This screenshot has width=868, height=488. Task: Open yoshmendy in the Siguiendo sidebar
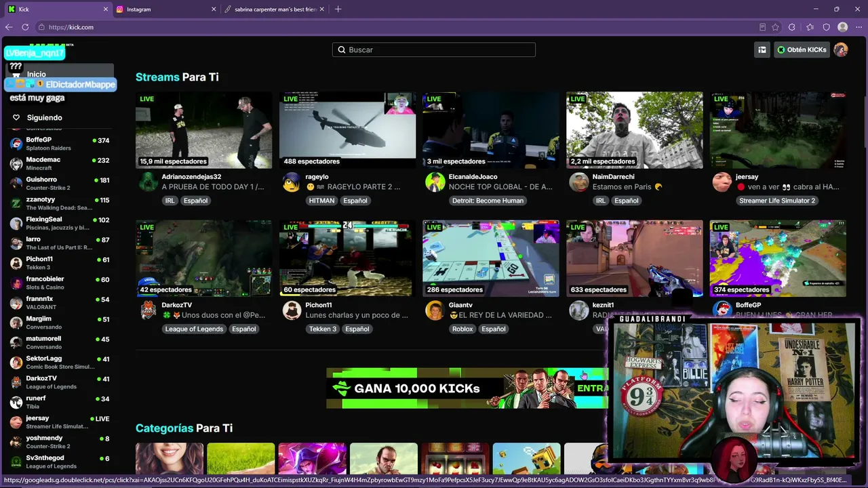point(59,442)
